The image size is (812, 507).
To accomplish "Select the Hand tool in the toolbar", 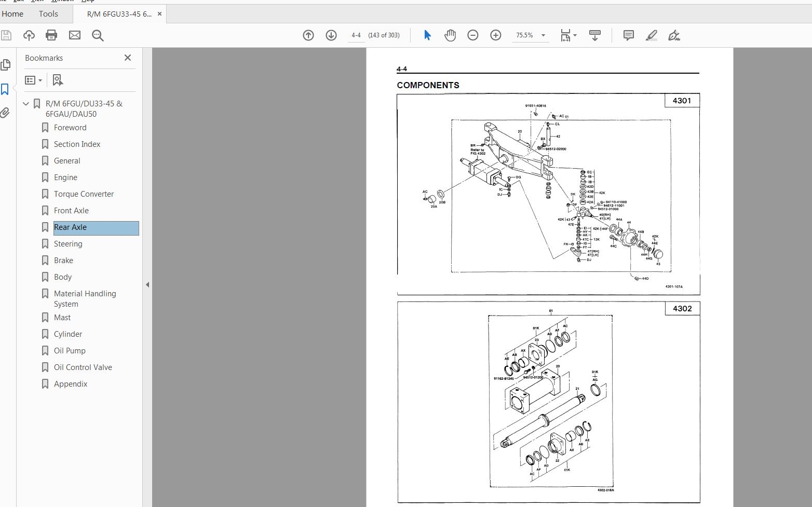I will pyautogui.click(x=450, y=35).
